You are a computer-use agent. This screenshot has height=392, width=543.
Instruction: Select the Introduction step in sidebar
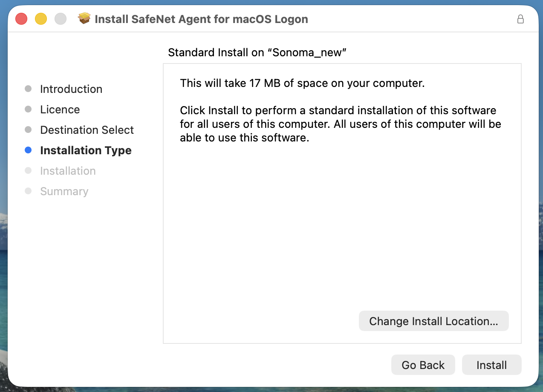(71, 89)
